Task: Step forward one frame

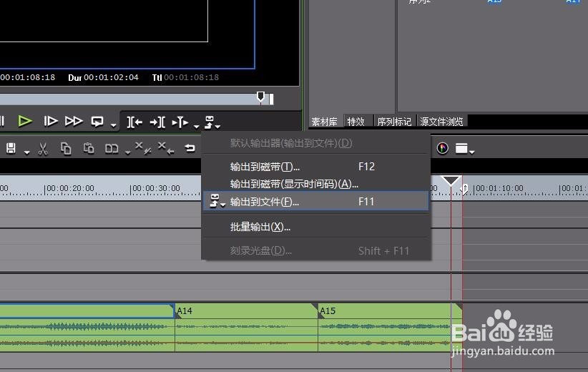Action: point(50,121)
